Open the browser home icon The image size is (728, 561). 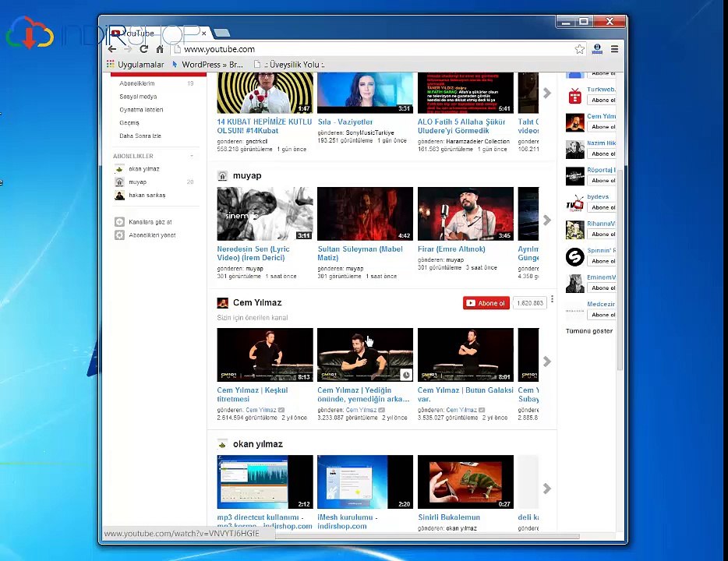coord(160,49)
